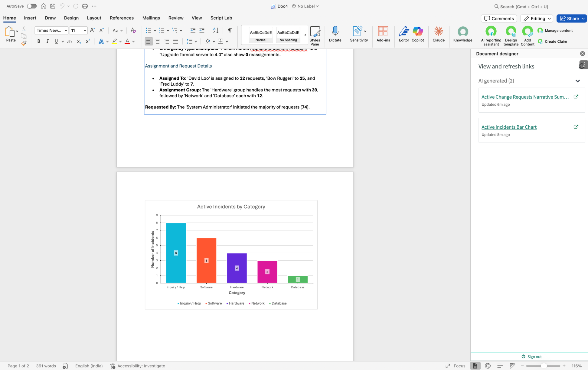Launch the Claude add-in
The height and width of the screenshot is (370, 588).
click(438, 34)
